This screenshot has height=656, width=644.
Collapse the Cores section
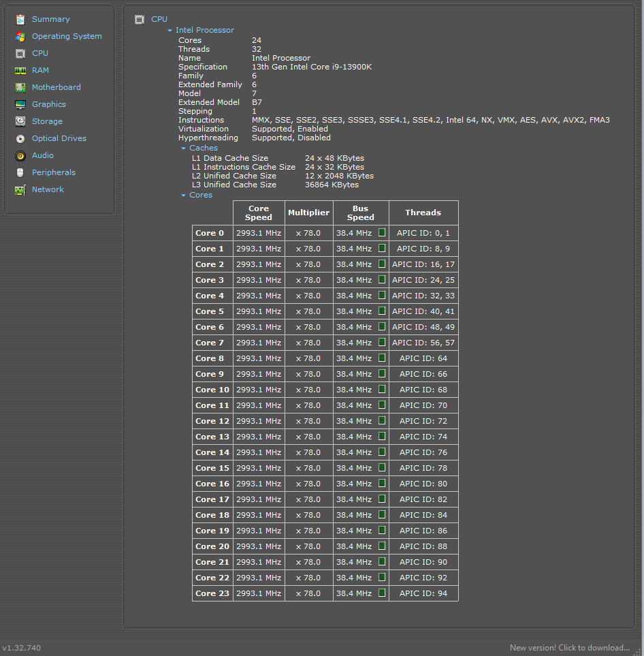click(x=183, y=196)
